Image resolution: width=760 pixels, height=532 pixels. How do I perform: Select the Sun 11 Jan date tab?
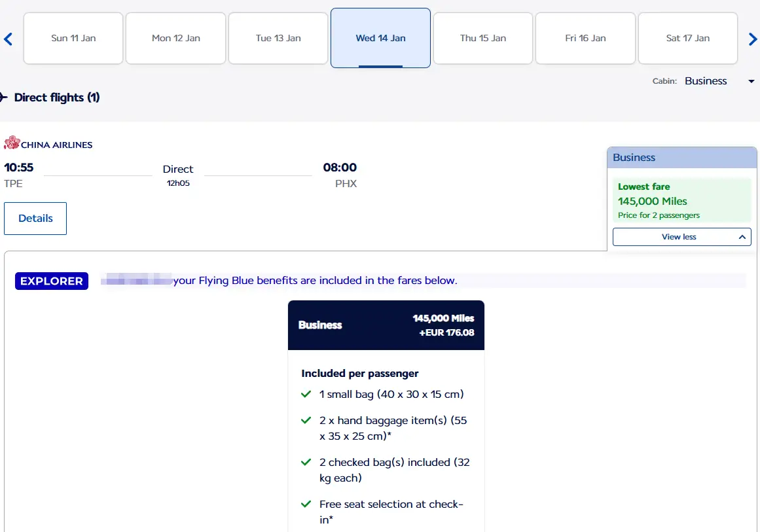[x=73, y=38]
